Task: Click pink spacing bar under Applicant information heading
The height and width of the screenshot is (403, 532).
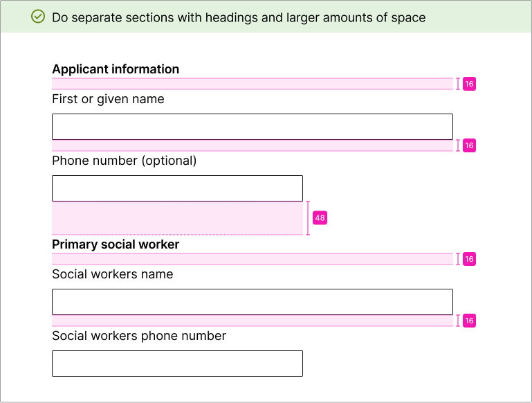Action: [x=252, y=84]
